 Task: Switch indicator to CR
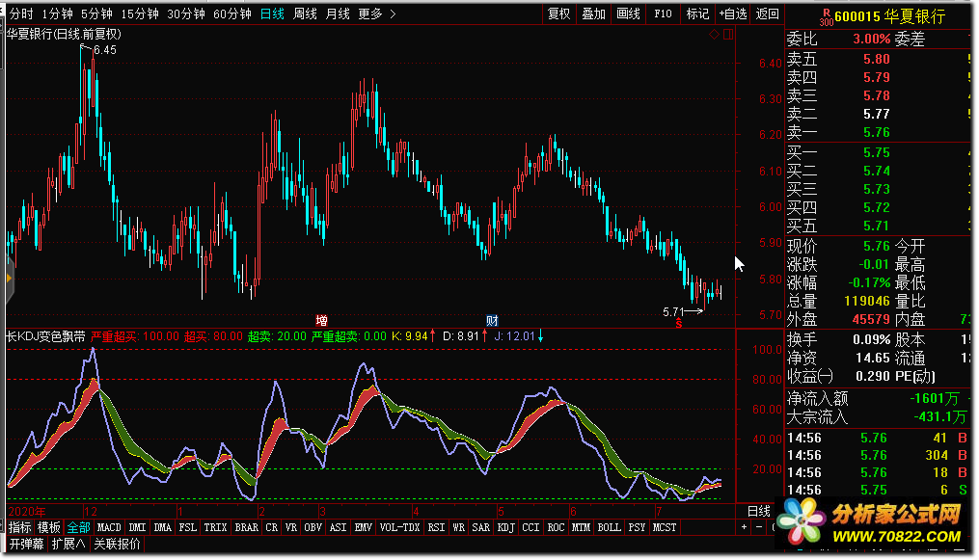(272, 527)
